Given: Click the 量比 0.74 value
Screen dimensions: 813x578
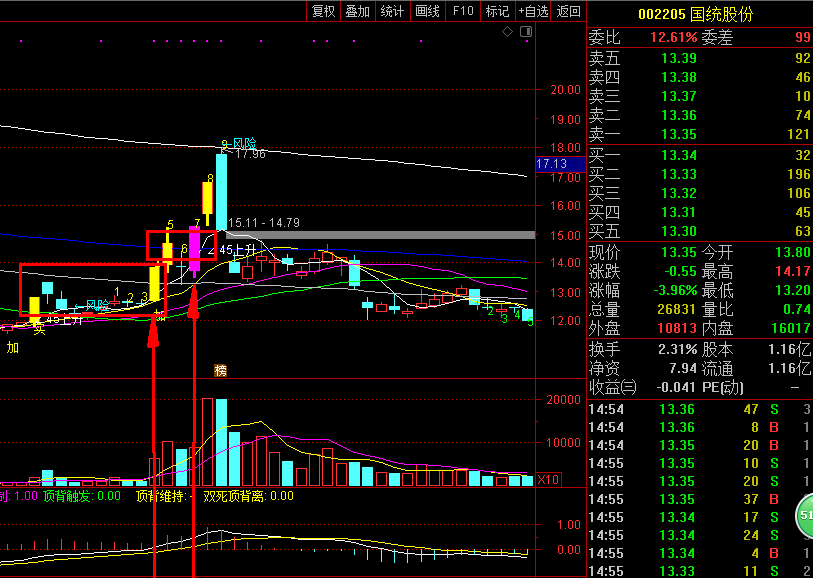Looking at the screenshot, I should coord(797,309).
